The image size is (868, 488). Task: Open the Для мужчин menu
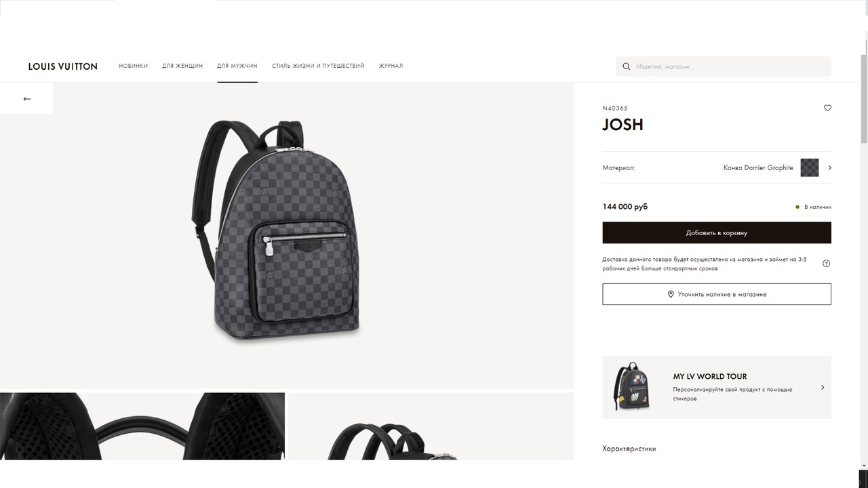[237, 66]
